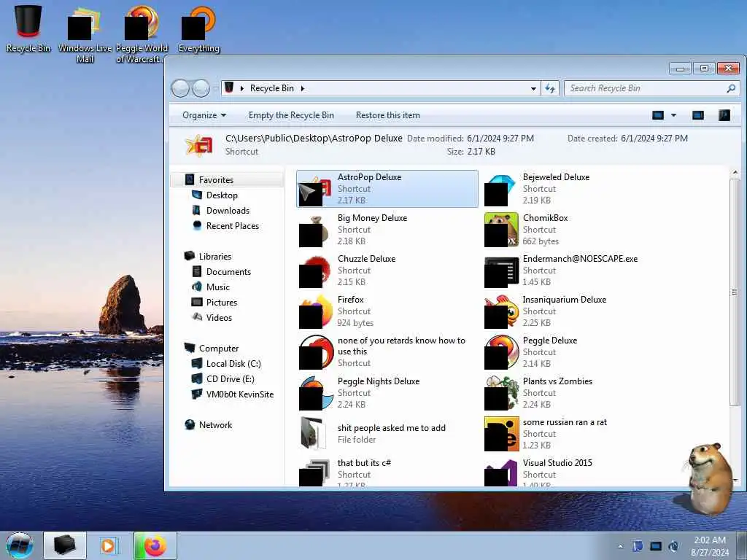The width and height of the screenshot is (747, 560).
Task: Select the Endermanch@NOESCAPE.exe shortcut
Action: tap(572, 271)
